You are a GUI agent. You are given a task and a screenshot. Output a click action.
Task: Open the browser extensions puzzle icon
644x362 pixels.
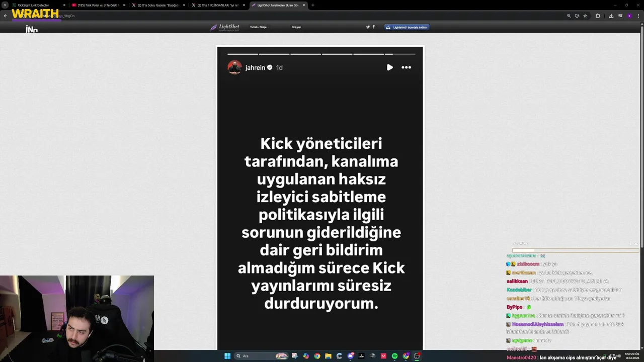tap(598, 16)
